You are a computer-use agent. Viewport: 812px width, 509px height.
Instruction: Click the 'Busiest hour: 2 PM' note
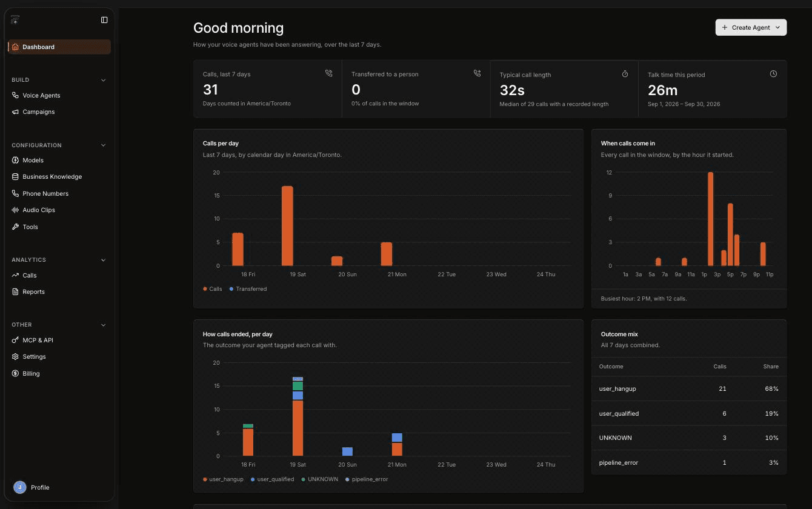tap(644, 299)
